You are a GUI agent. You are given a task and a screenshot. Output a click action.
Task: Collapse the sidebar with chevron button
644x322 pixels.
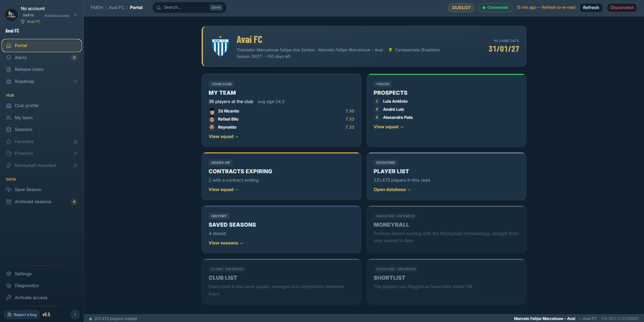(x=75, y=315)
